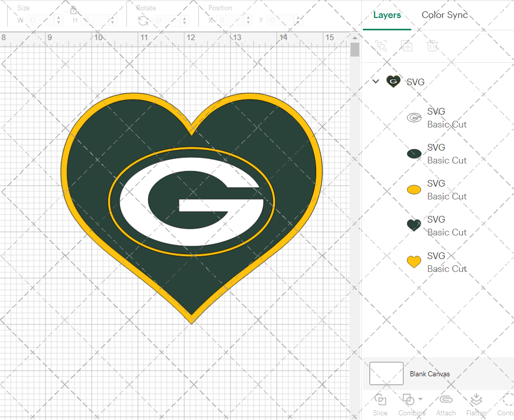This screenshot has width=514, height=420.
Task: Toggle the size lock aspect ratio icon
Action: 74,10
